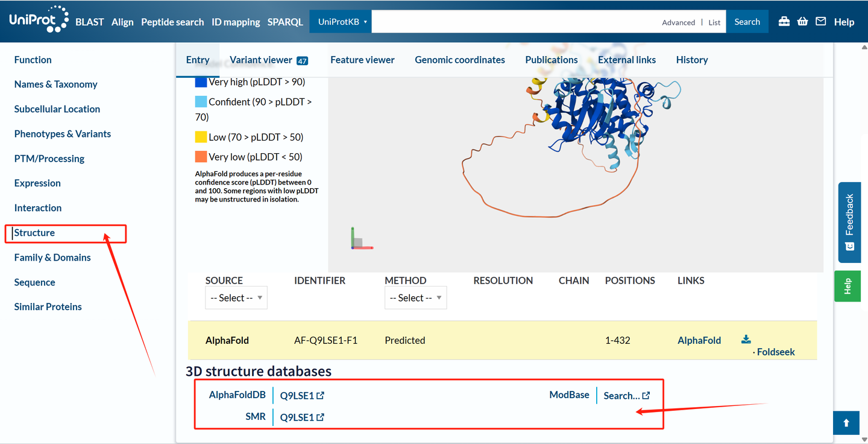
Task: Open the SMR Q9LSE1 external link
Action: (302, 417)
